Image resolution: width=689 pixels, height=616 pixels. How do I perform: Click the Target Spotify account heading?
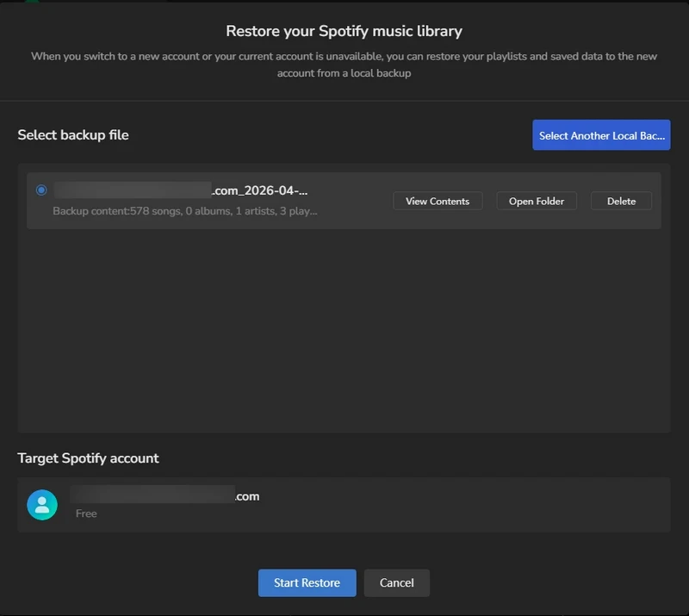89,457
